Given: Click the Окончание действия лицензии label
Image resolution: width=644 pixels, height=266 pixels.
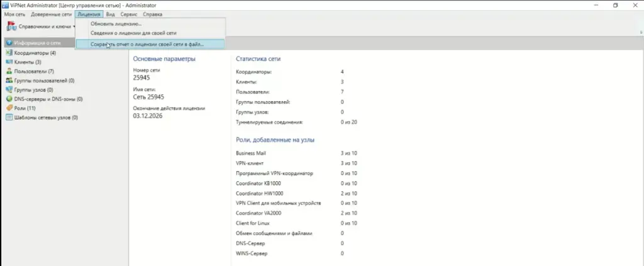Looking at the screenshot, I should [x=169, y=108].
